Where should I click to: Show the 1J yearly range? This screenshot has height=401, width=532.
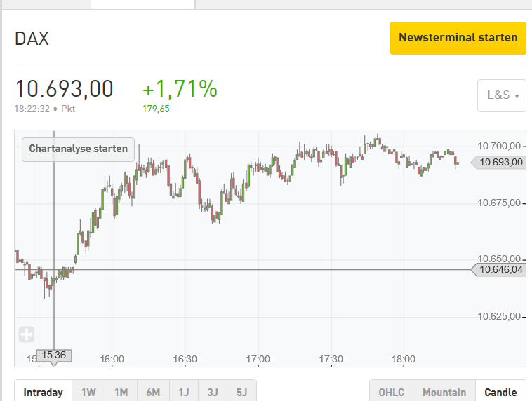(x=184, y=392)
